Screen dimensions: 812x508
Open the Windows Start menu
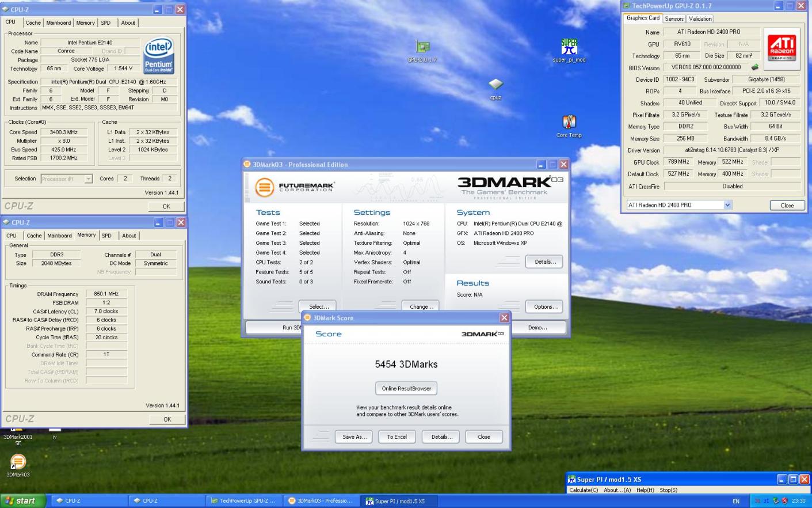[22, 501]
